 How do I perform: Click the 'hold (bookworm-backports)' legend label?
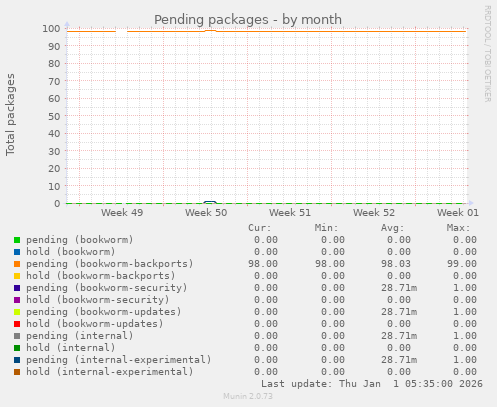pyautogui.click(x=101, y=276)
